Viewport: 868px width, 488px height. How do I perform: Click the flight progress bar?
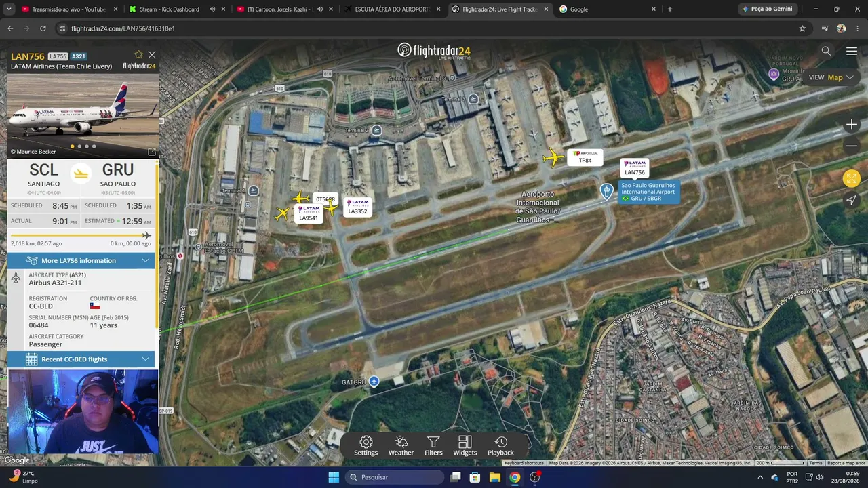coord(81,235)
